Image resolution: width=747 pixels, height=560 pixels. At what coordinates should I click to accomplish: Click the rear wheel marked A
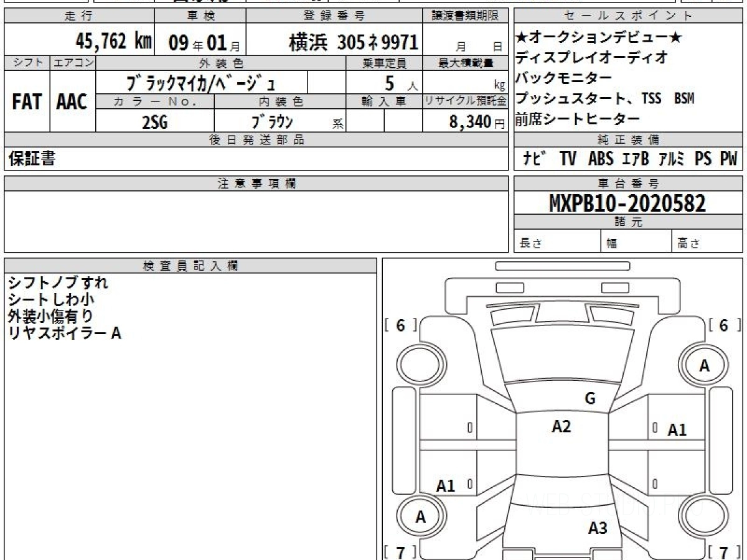pyautogui.click(x=421, y=517)
